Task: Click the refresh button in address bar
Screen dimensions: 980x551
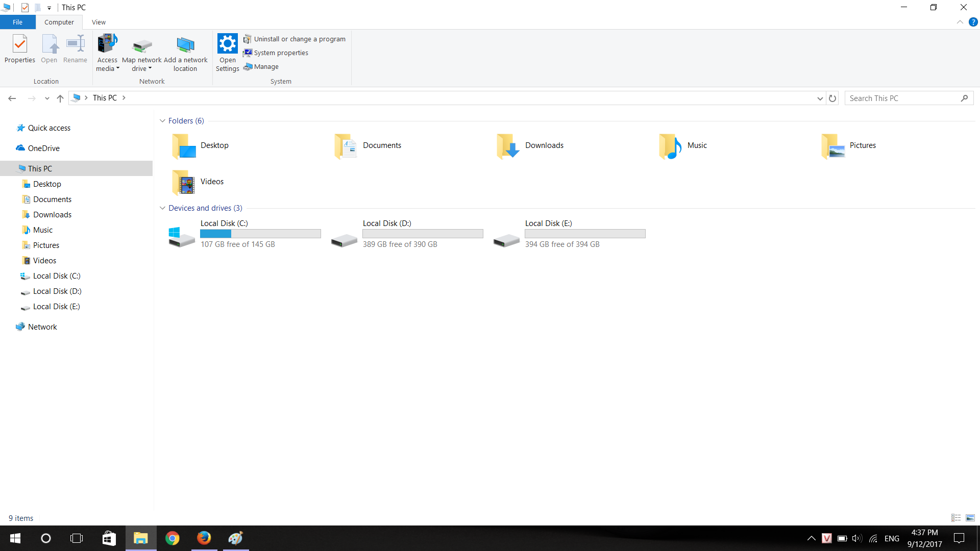Action: click(832, 98)
